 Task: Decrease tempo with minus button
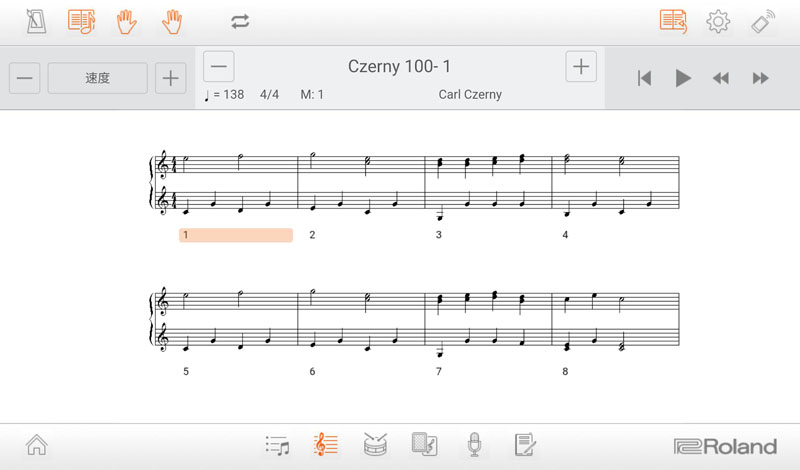pyautogui.click(x=25, y=78)
